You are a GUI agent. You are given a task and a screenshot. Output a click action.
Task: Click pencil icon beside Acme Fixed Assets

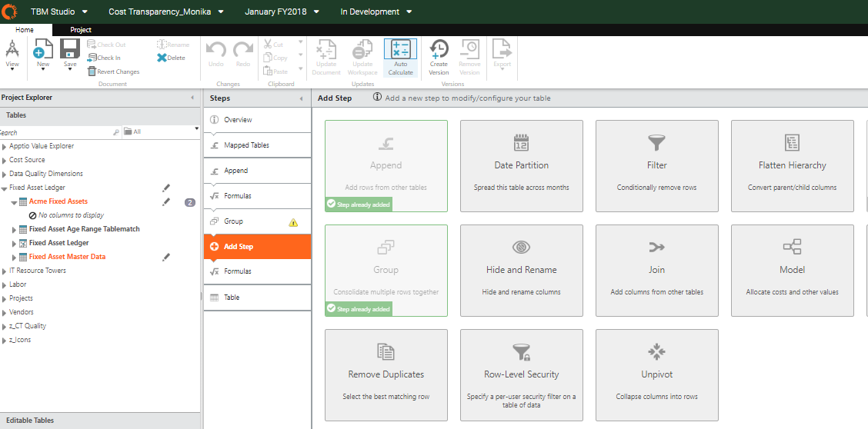(166, 201)
